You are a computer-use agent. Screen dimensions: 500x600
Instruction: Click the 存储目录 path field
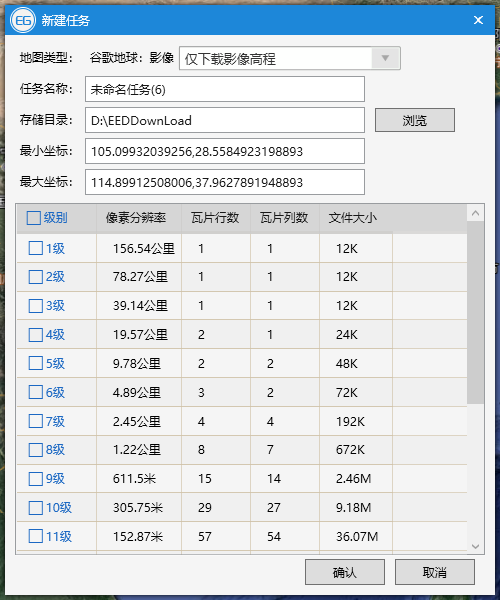coord(225,120)
